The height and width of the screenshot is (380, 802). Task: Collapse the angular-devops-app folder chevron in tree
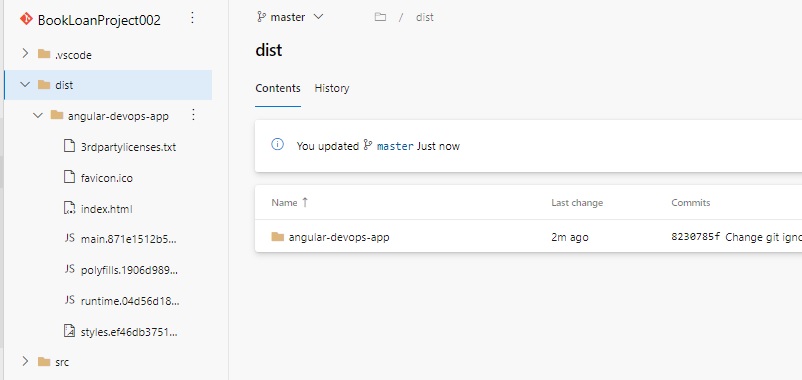(x=38, y=116)
